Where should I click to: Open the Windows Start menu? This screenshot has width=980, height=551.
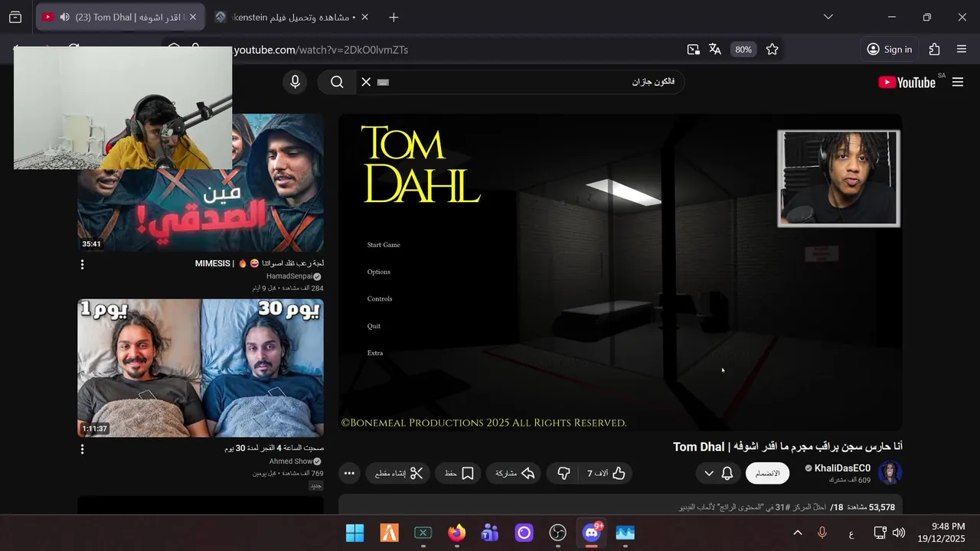click(x=355, y=533)
